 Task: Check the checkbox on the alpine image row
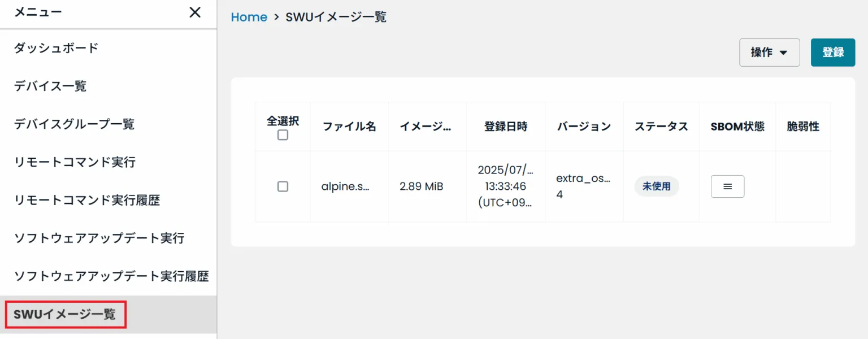(283, 186)
